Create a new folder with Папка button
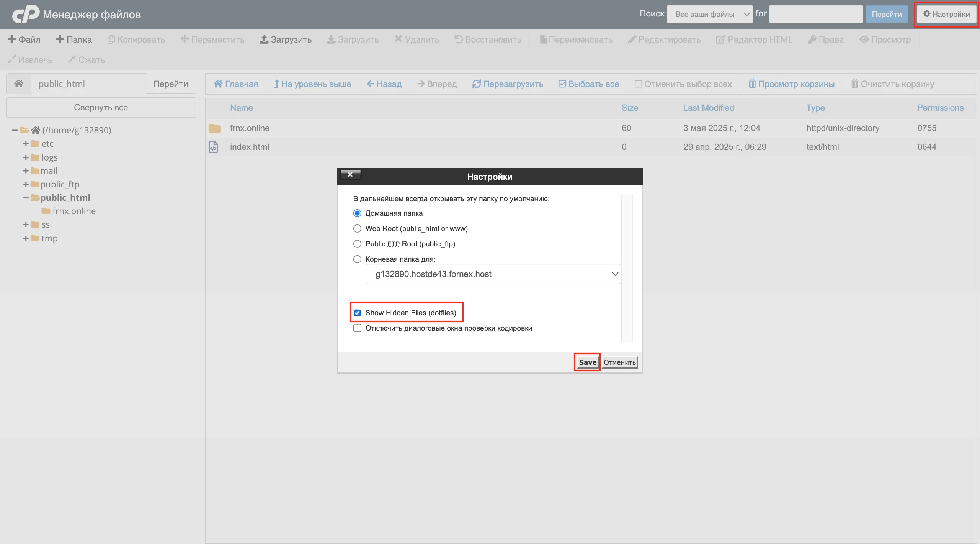This screenshot has height=544, width=980. [74, 39]
